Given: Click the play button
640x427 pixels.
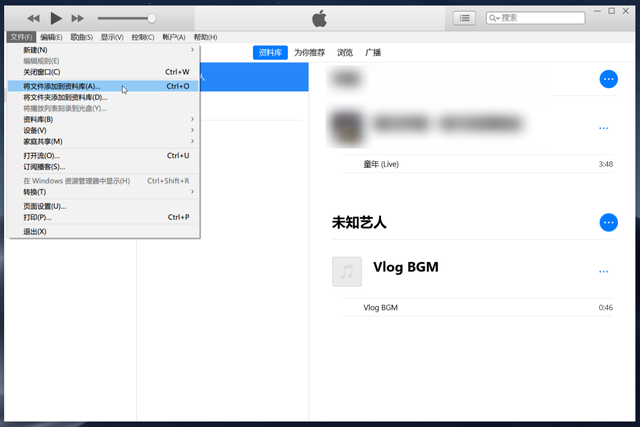Looking at the screenshot, I should (56, 18).
